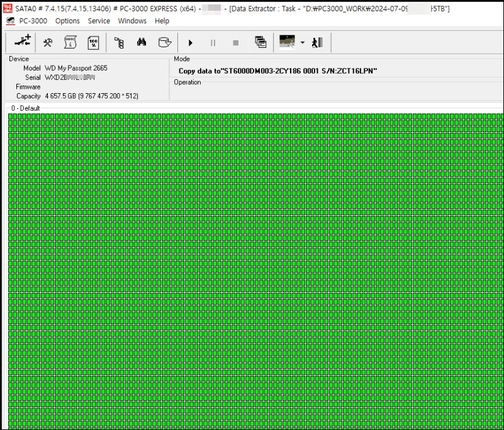504x430 pixels.
Task: Click the "Firmware" field label
Action: click(28, 87)
